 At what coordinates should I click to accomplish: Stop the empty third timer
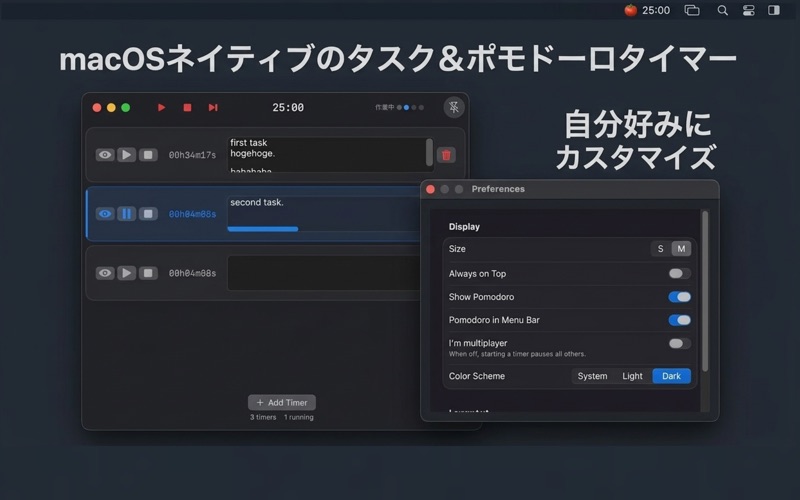point(148,273)
